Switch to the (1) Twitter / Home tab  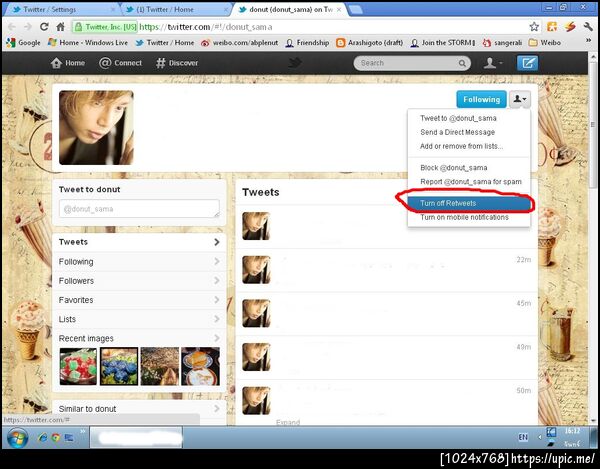(175, 9)
